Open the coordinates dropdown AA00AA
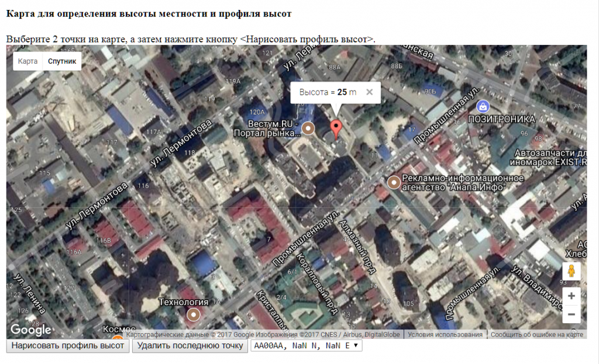Screen dimensions: 599x364 click(307, 346)
